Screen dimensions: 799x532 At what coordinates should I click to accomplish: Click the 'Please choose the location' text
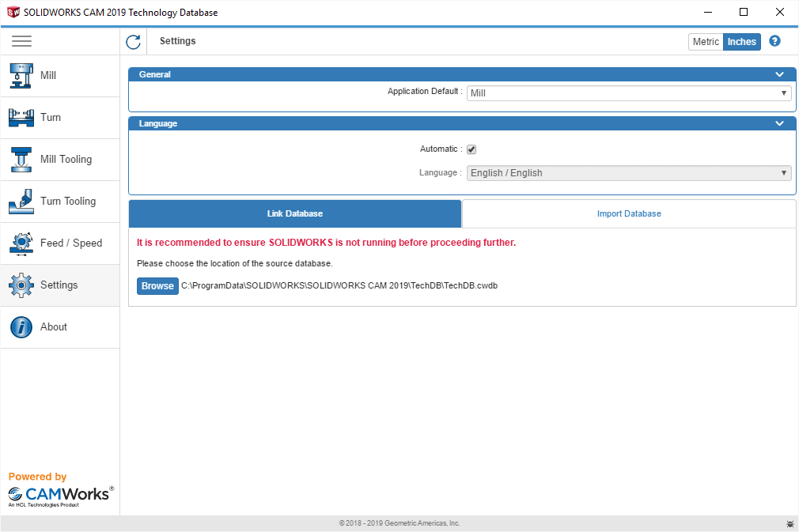234,264
